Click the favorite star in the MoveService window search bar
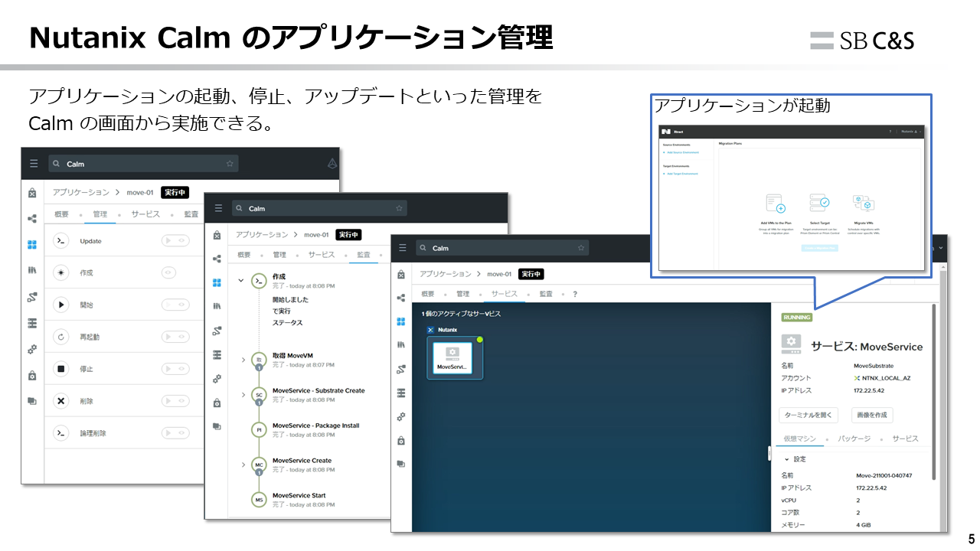This screenshot has width=980, height=551. pyautogui.click(x=581, y=248)
